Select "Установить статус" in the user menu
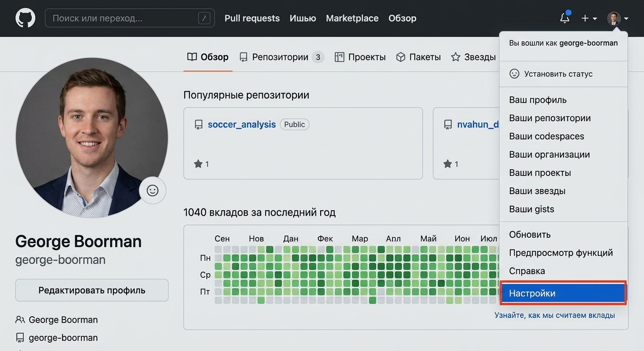 click(x=563, y=74)
